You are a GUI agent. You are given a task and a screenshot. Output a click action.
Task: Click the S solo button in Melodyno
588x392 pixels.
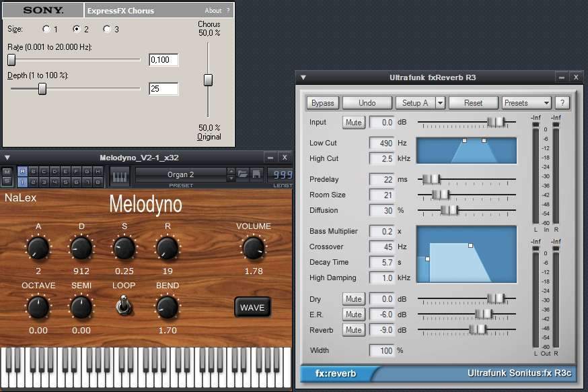7,181
